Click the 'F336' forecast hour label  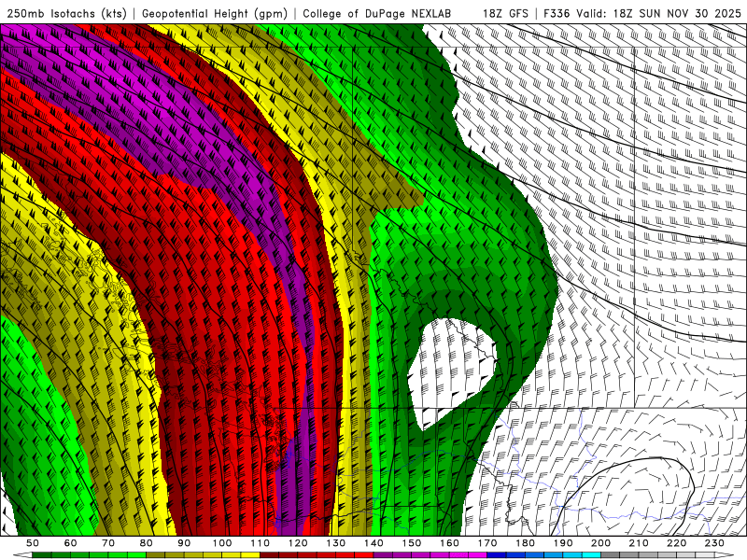coord(557,13)
